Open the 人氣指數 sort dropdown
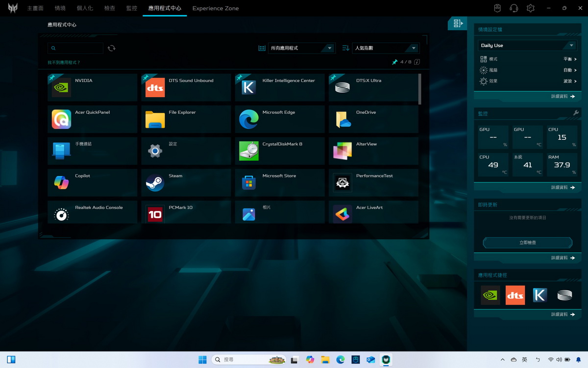Viewport: 588px width, 368px height. point(386,48)
